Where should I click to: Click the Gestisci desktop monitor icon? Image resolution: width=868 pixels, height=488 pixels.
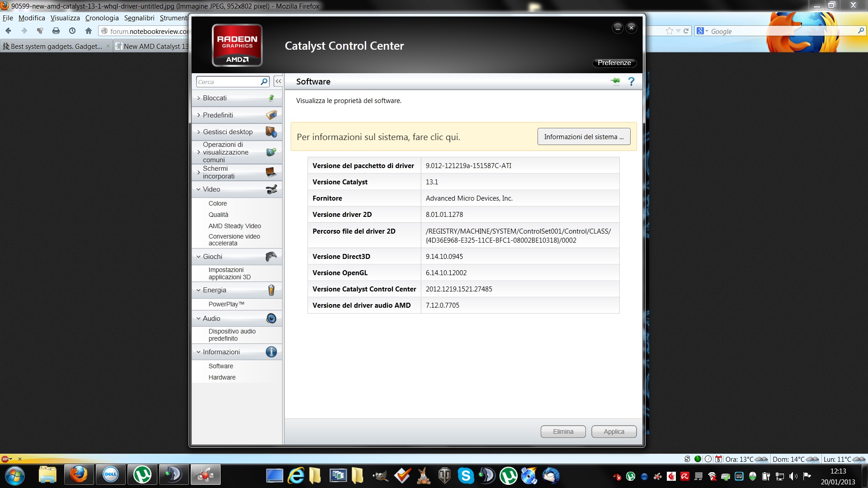click(x=271, y=132)
